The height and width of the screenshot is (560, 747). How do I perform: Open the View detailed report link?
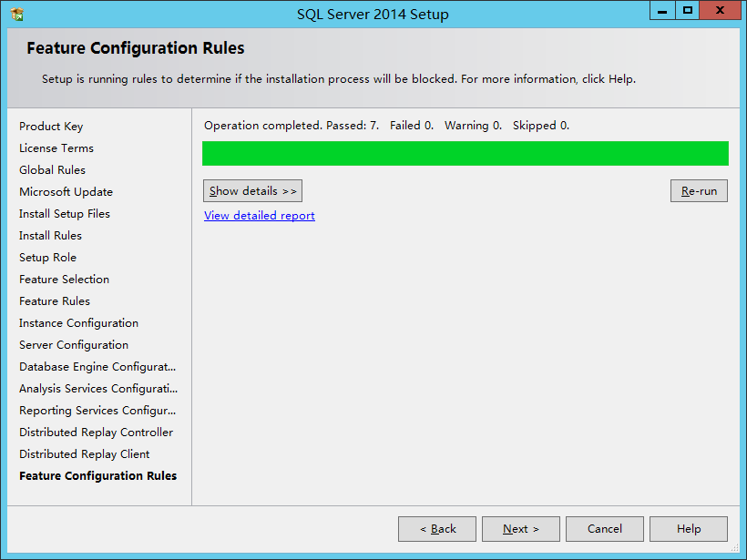(x=259, y=215)
